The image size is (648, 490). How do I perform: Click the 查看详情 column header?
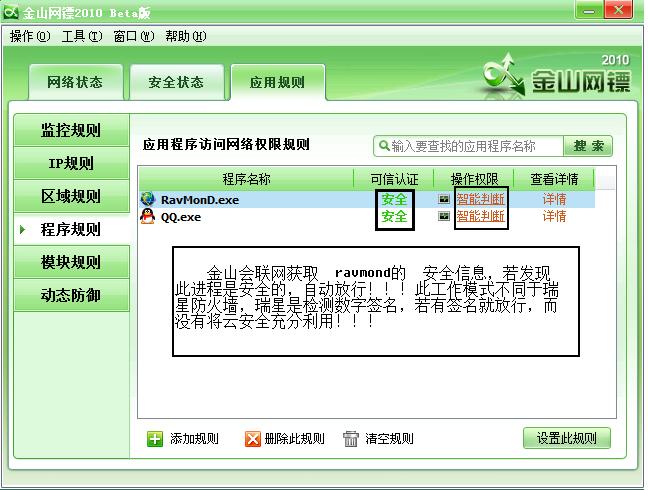click(554, 179)
